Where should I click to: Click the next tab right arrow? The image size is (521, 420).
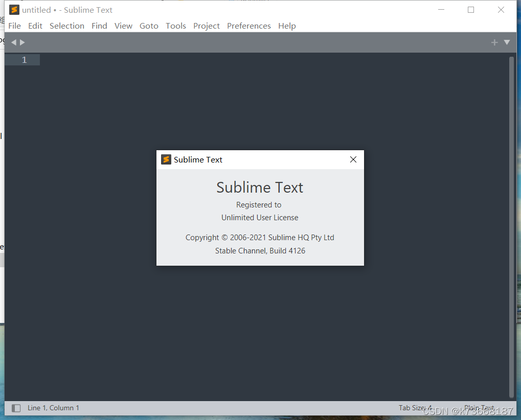click(22, 42)
